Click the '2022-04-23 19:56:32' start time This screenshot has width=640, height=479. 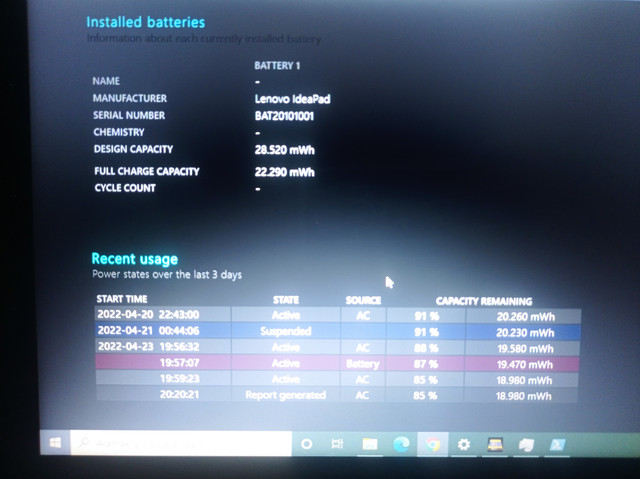click(148, 347)
